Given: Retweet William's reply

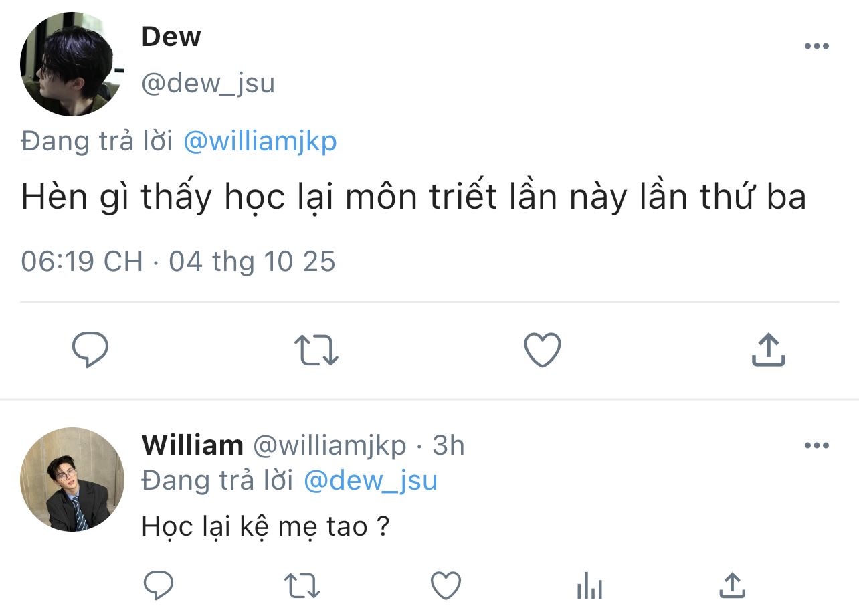Looking at the screenshot, I should pyautogui.click(x=302, y=586).
